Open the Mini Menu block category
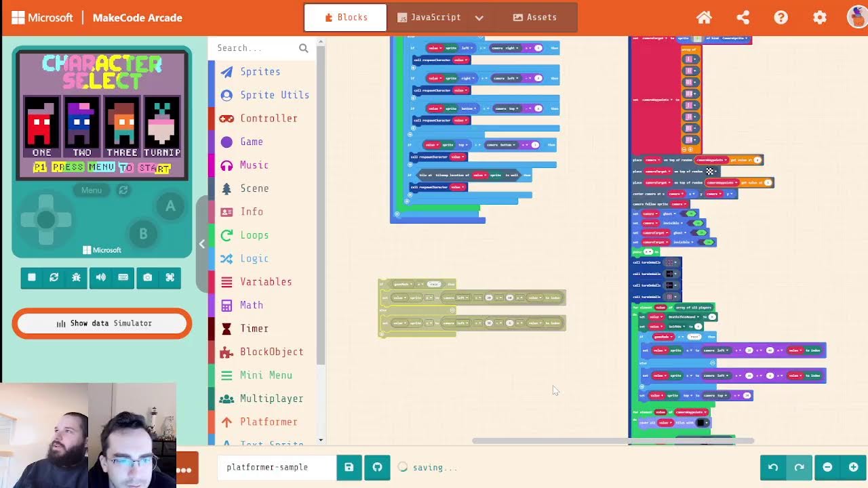The image size is (868, 488). (262, 375)
